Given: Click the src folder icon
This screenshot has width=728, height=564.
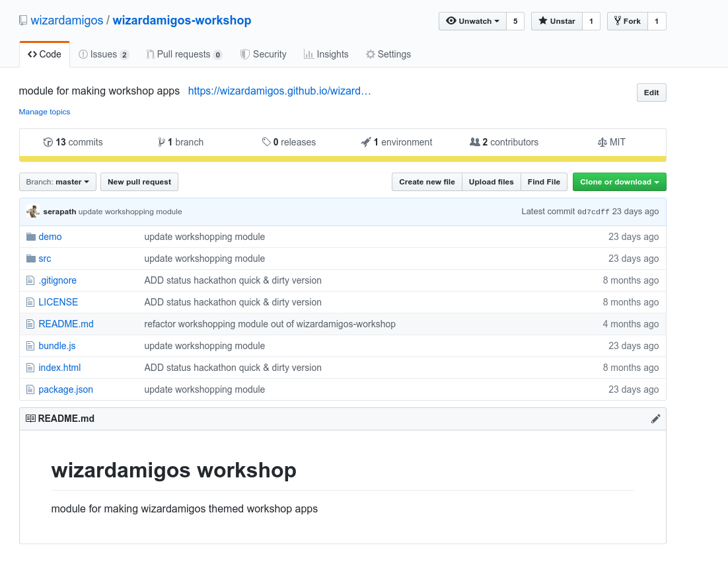Looking at the screenshot, I should coord(31,259).
